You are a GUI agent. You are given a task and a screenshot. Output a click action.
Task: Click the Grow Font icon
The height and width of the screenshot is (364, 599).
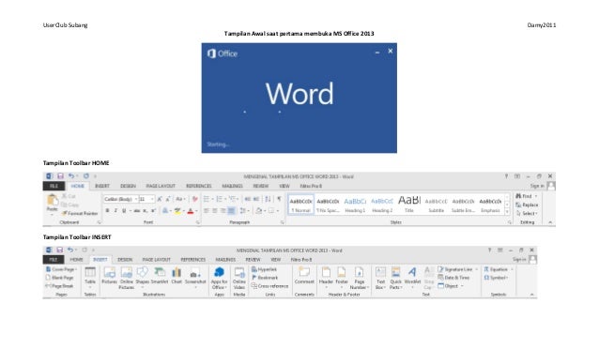[x=160, y=199]
